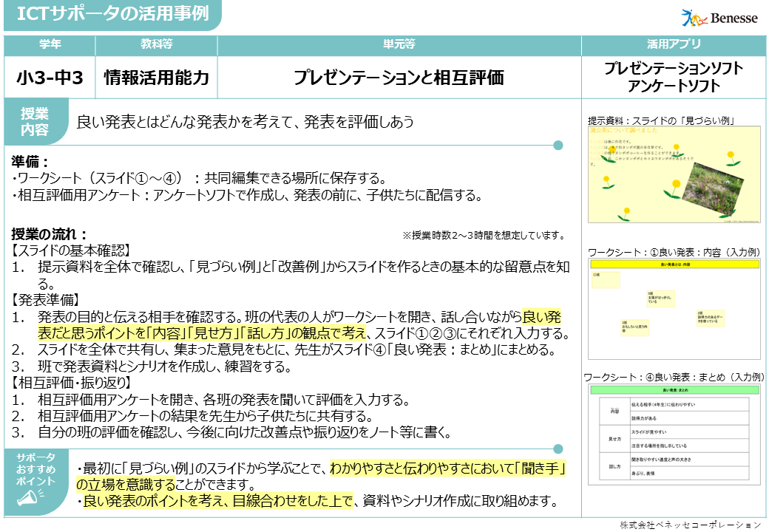Select the cell labeled 情報活用能力

click(x=156, y=77)
